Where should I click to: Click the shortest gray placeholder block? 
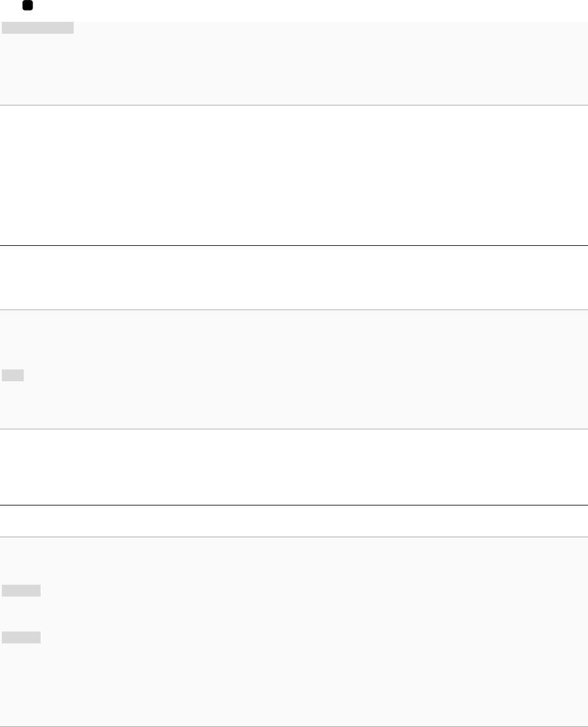click(x=12, y=375)
